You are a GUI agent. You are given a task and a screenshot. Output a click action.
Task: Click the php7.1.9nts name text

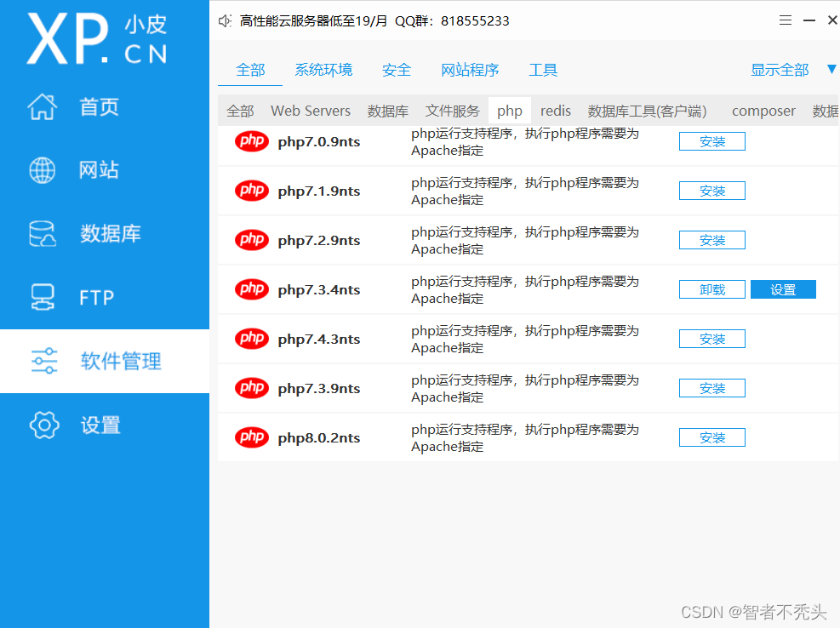[319, 191]
